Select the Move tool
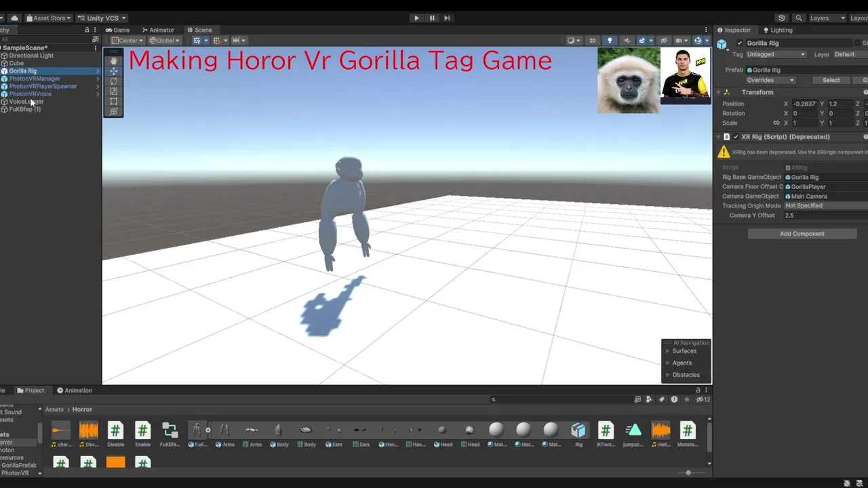 [x=113, y=71]
